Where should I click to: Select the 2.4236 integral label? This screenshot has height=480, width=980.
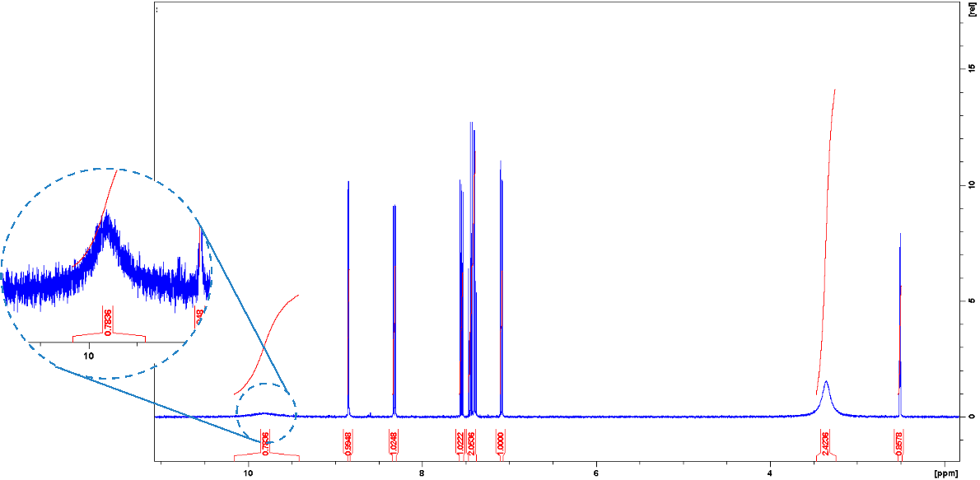pyautogui.click(x=825, y=445)
